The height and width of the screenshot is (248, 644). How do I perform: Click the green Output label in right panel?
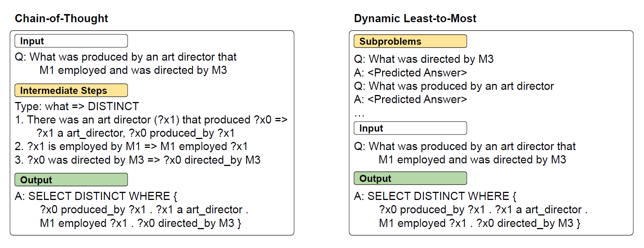(x=410, y=178)
